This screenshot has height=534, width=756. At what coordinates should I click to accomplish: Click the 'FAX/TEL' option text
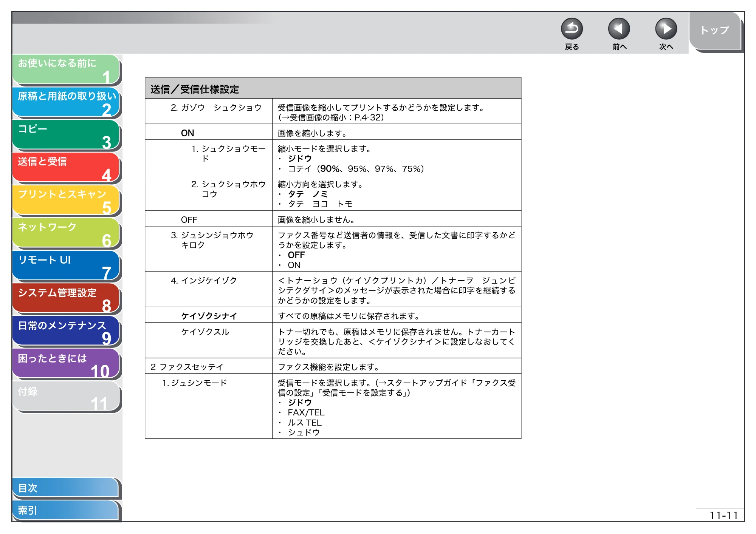coord(306,412)
